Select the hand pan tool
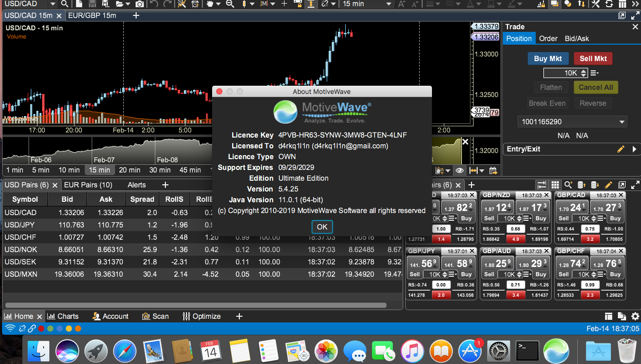The width and height of the screenshot is (641, 364). [210, 4]
